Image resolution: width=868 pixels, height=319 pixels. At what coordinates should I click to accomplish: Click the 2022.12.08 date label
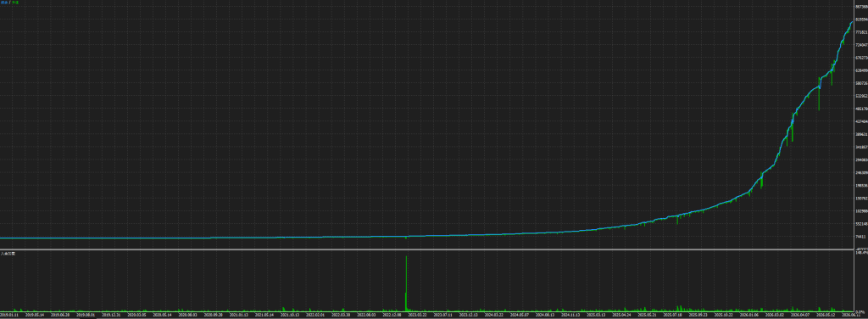click(392, 315)
